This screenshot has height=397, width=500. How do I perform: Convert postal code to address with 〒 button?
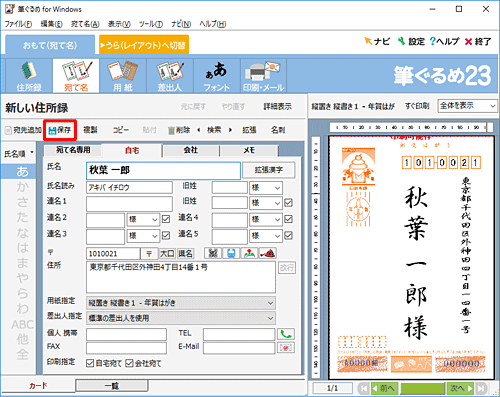tap(149, 254)
